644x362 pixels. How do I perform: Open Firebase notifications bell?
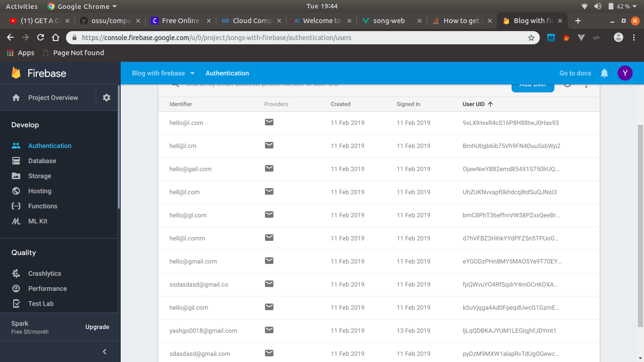click(x=604, y=73)
